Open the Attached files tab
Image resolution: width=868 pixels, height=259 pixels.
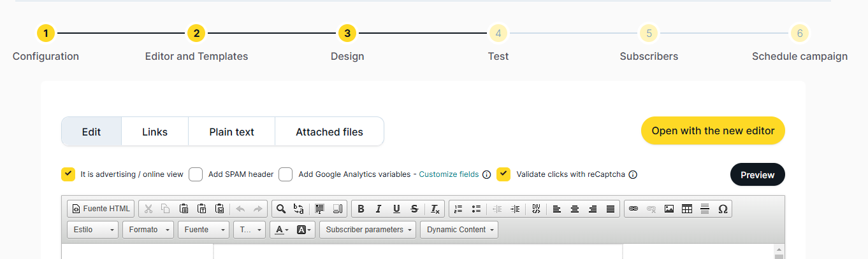click(329, 132)
